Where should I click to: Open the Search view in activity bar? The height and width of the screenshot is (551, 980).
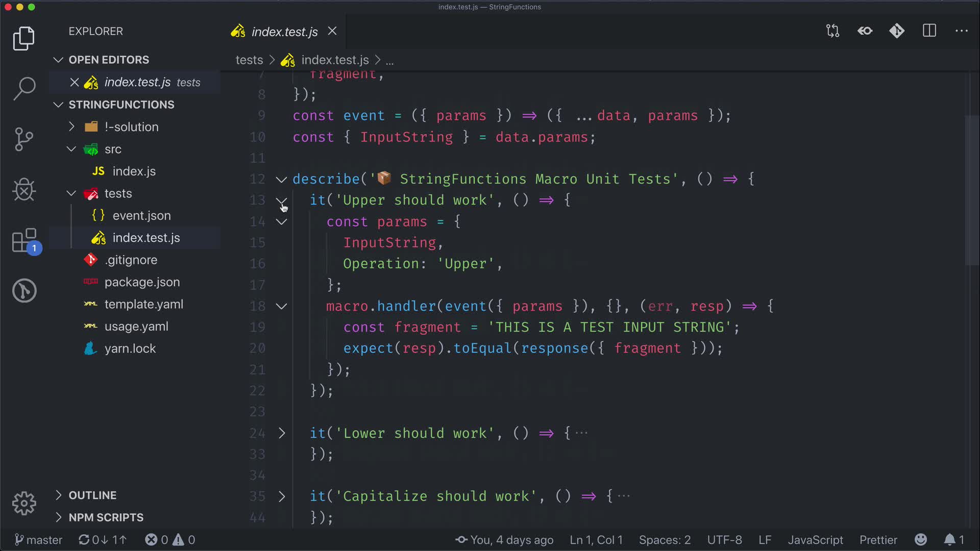click(24, 88)
